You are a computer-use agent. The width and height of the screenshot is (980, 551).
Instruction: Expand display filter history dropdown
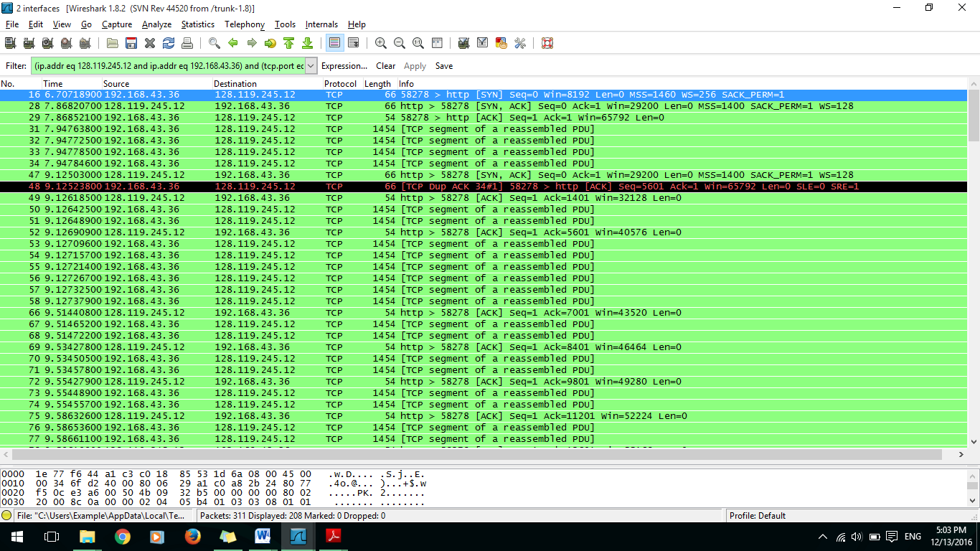pyautogui.click(x=311, y=66)
